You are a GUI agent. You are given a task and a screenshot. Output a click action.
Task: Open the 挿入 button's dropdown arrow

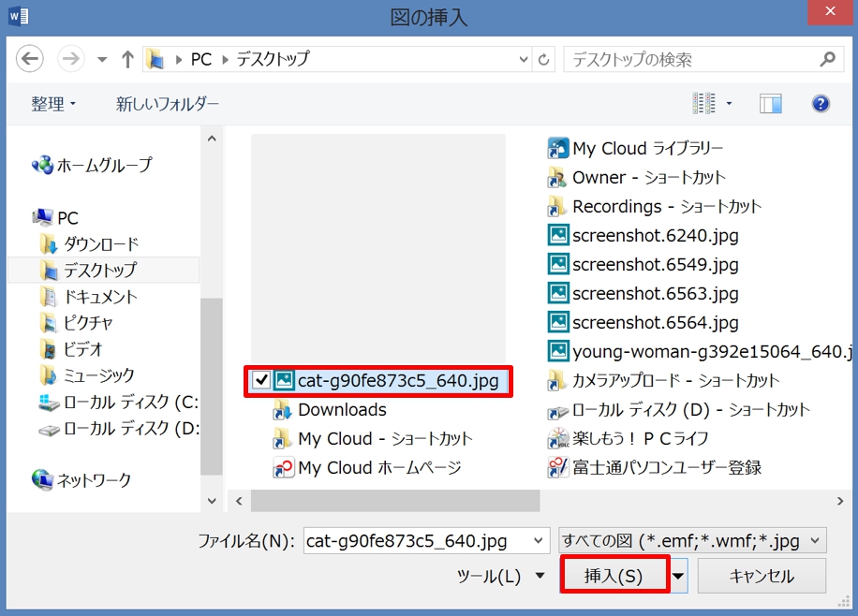click(678, 576)
